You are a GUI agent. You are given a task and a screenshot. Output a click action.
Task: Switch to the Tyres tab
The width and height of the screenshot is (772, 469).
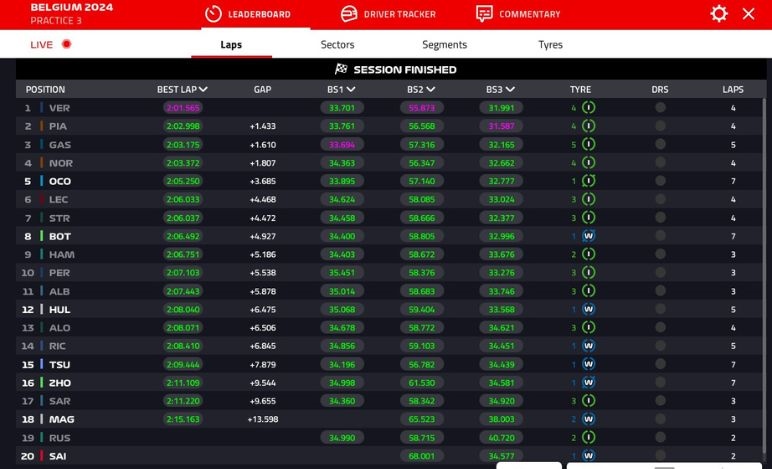point(550,45)
